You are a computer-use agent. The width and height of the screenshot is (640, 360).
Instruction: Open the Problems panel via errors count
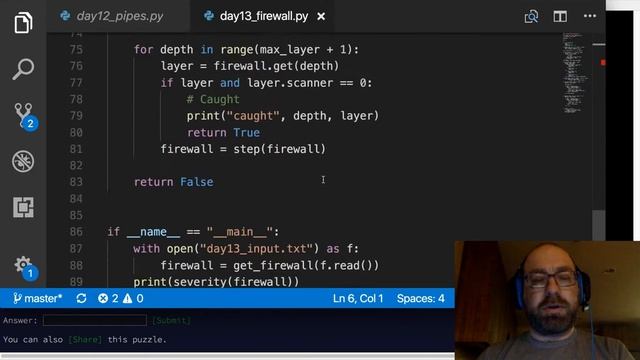point(108,298)
